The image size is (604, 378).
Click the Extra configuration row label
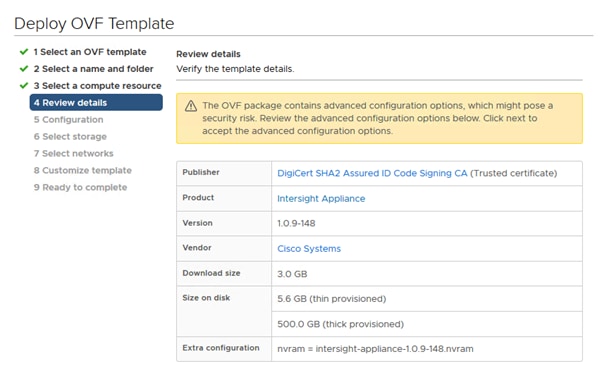point(221,348)
